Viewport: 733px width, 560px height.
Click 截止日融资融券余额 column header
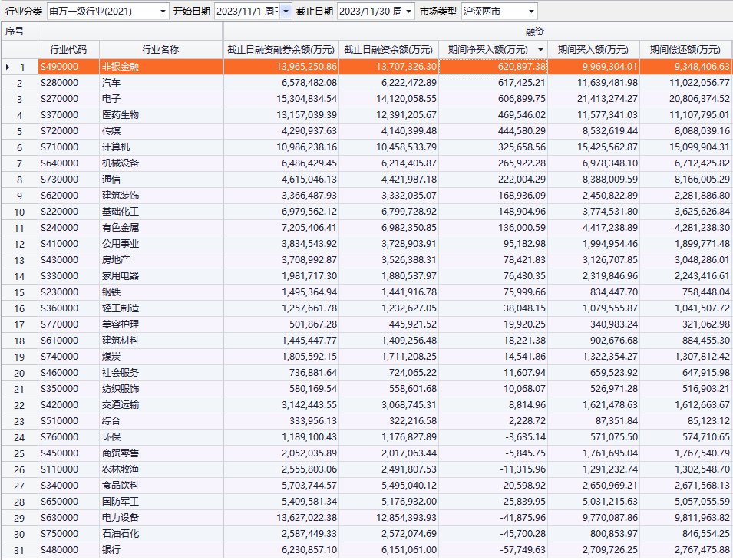coord(280,50)
